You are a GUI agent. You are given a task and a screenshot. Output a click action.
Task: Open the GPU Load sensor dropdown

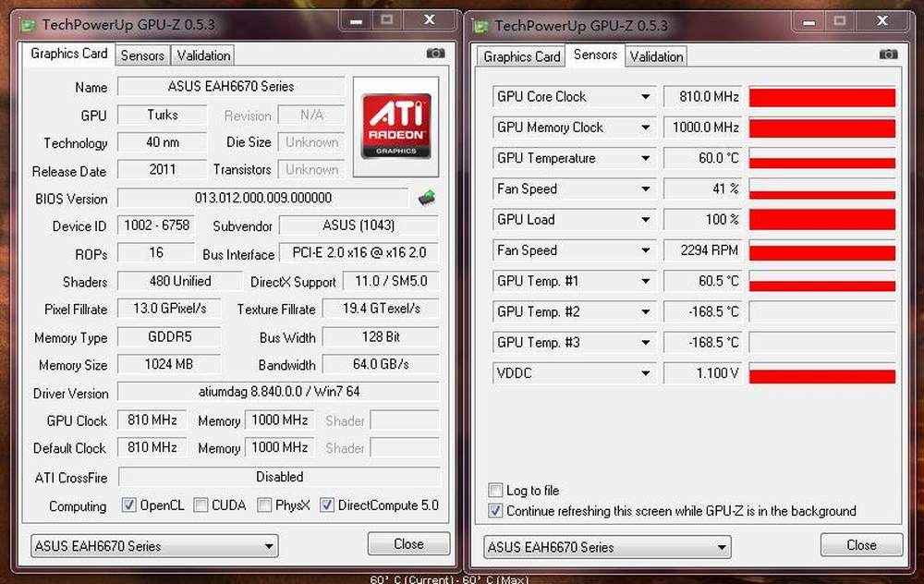point(646,219)
